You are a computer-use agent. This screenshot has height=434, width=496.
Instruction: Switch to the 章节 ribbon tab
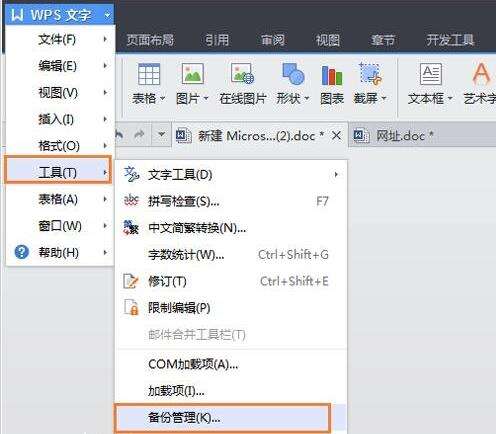[383, 40]
